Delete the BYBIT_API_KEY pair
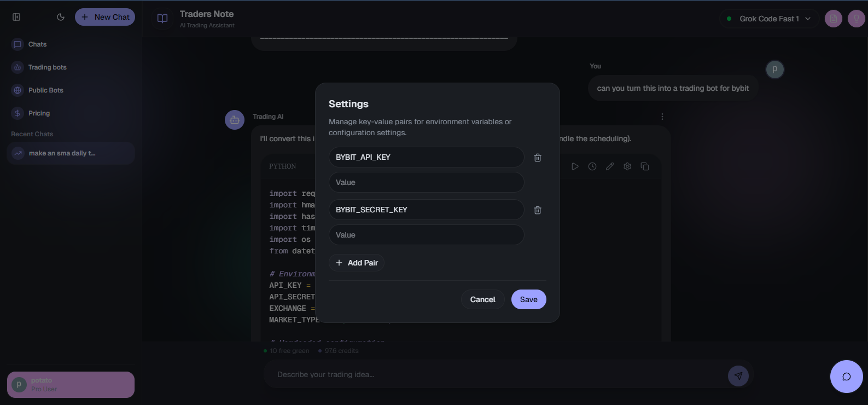 coord(538,158)
